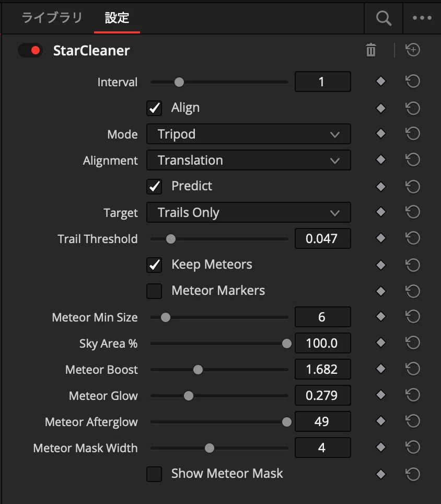Reset the Show Meteor Mask parameter
Screen dimensions: 441x504
point(413,474)
